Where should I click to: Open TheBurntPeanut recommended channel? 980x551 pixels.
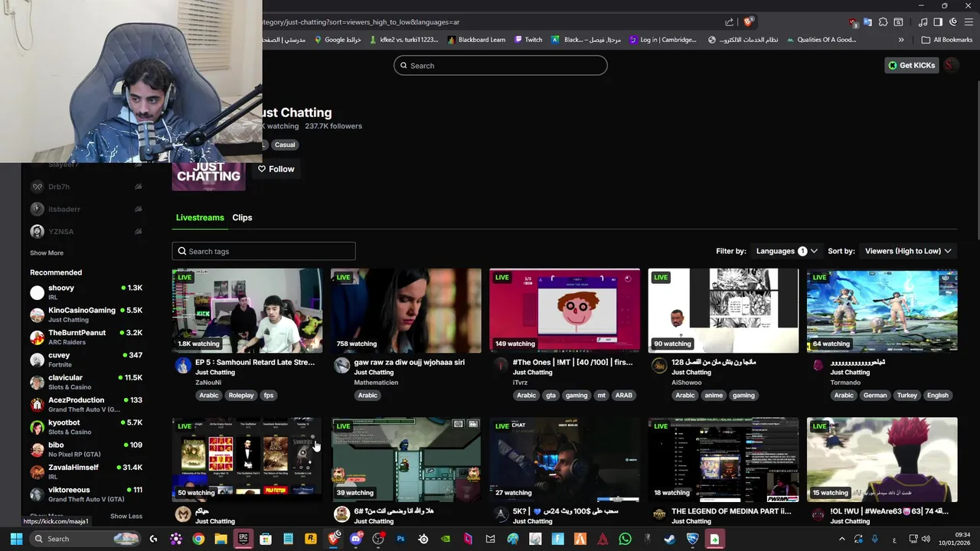86,337
